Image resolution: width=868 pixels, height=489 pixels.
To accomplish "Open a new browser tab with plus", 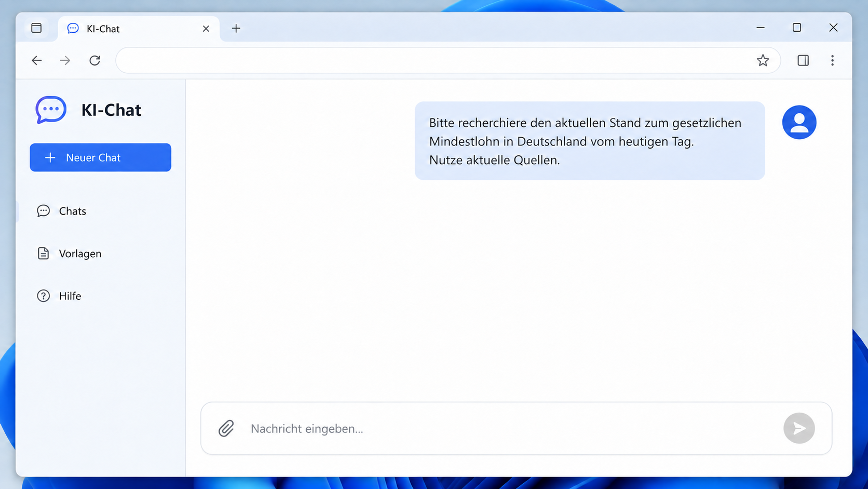I will pyautogui.click(x=236, y=29).
